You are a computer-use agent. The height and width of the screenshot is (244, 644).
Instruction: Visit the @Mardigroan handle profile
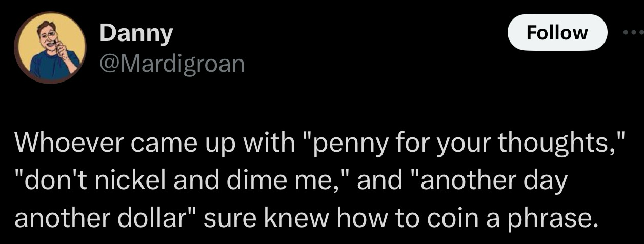pyautogui.click(x=172, y=64)
